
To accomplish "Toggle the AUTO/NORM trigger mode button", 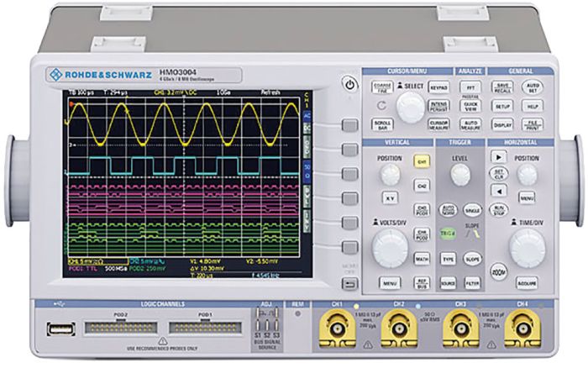I will pyautogui.click(x=448, y=209).
